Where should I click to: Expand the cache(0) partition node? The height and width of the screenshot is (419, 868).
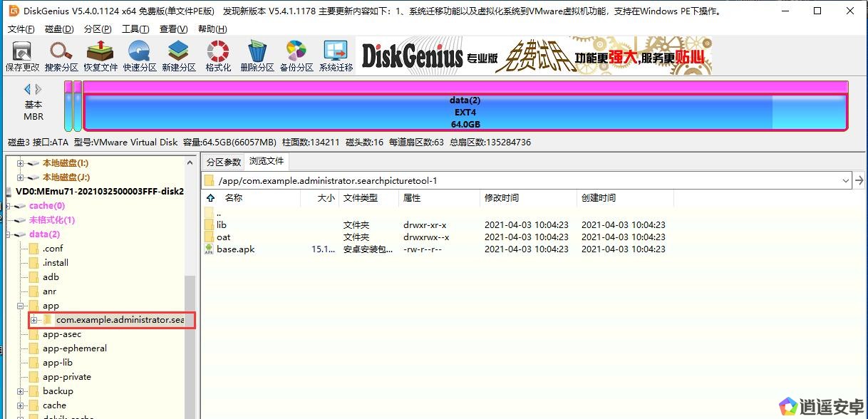coord(6,206)
